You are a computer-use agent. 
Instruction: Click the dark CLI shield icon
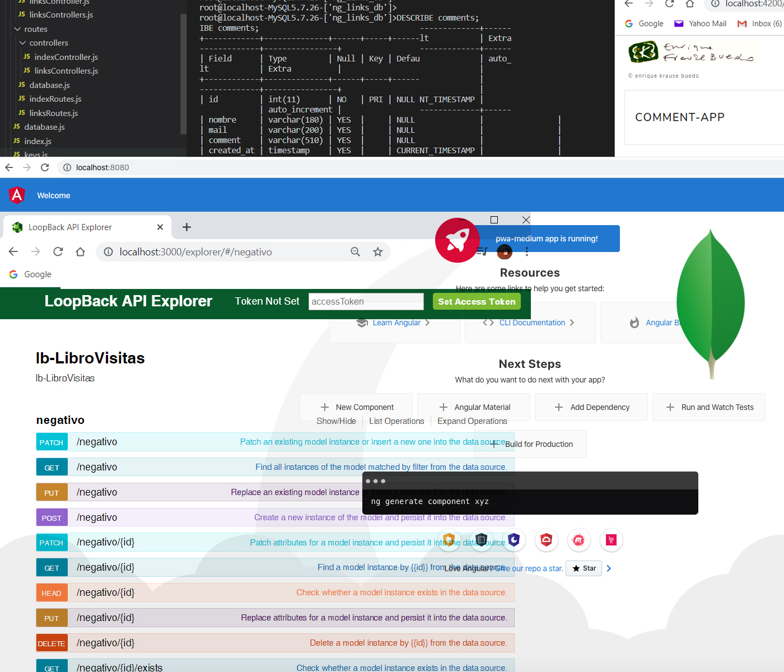(x=481, y=540)
